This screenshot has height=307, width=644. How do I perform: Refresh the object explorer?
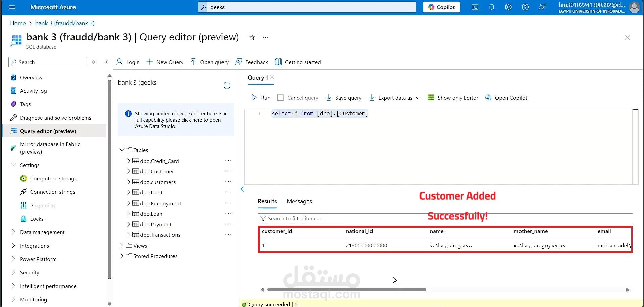click(x=227, y=86)
